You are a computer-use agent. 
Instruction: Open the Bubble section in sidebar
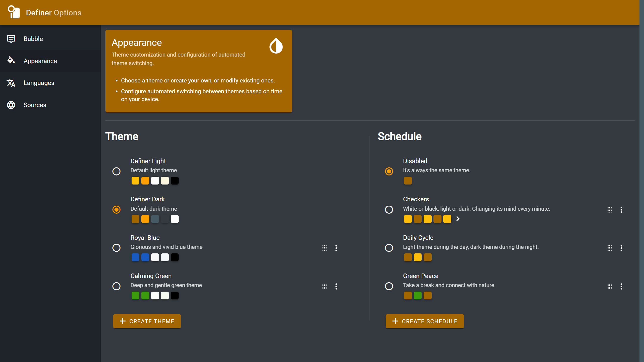pyautogui.click(x=33, y=39)
